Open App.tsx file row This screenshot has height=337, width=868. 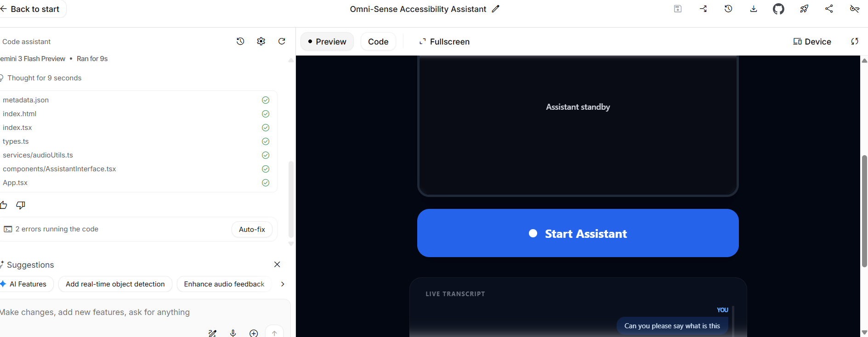coord(136,183)
